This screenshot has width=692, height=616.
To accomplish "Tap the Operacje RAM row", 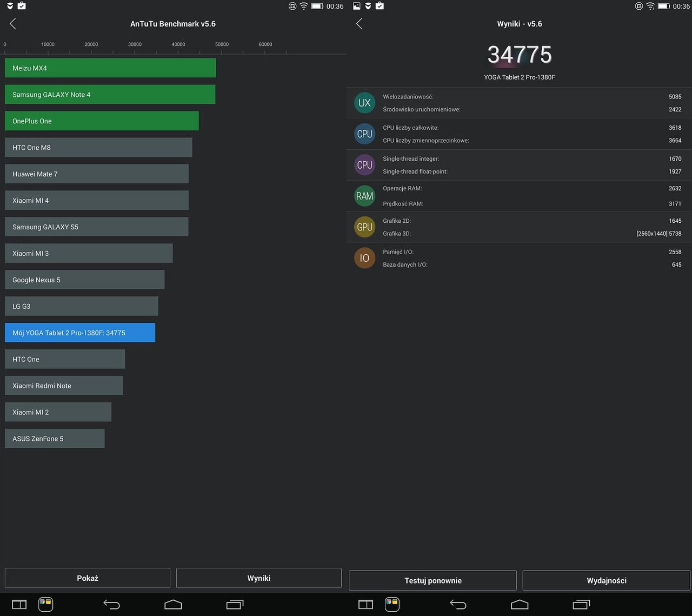I will 531,189.
